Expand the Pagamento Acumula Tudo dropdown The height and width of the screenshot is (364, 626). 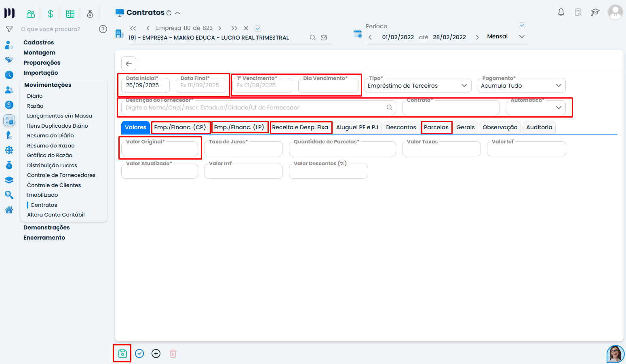pyautogui.click(x=521, y=86)
